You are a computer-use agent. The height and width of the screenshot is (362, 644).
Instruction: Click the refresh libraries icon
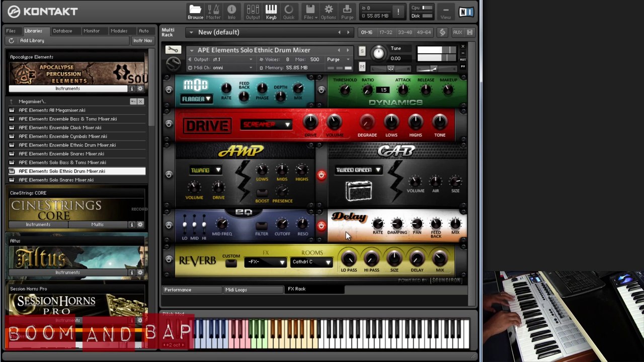click(x=12, y=41)
